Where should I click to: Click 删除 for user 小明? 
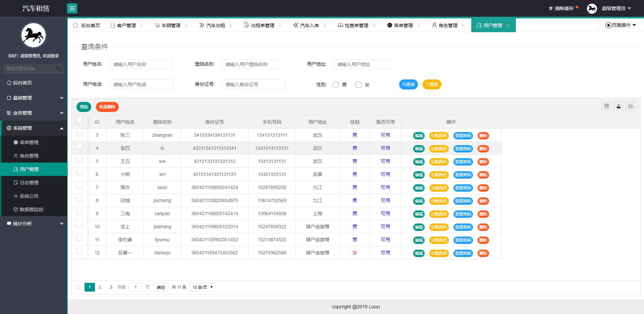pyautogui.click(x=483, y=175)
